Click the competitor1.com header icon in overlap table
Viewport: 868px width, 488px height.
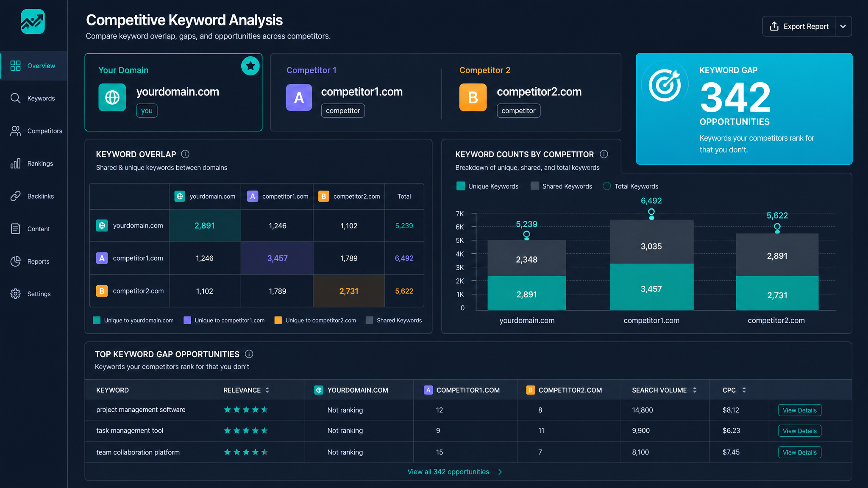[253, 196]
